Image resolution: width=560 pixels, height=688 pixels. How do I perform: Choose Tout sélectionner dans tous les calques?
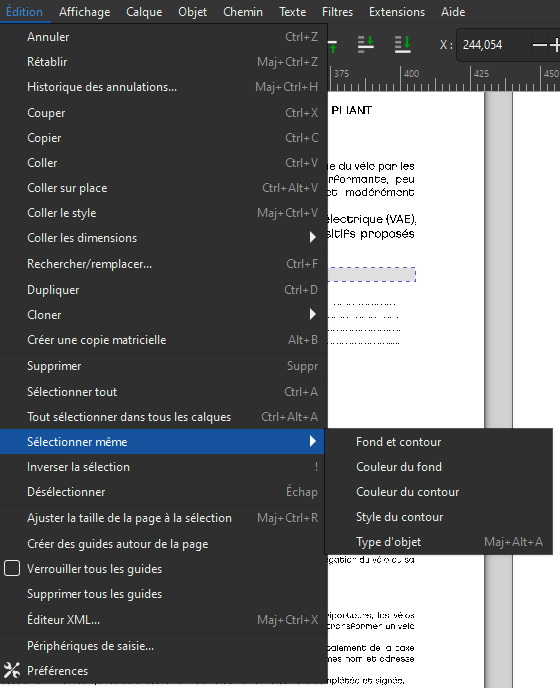[x=163, y=416]
